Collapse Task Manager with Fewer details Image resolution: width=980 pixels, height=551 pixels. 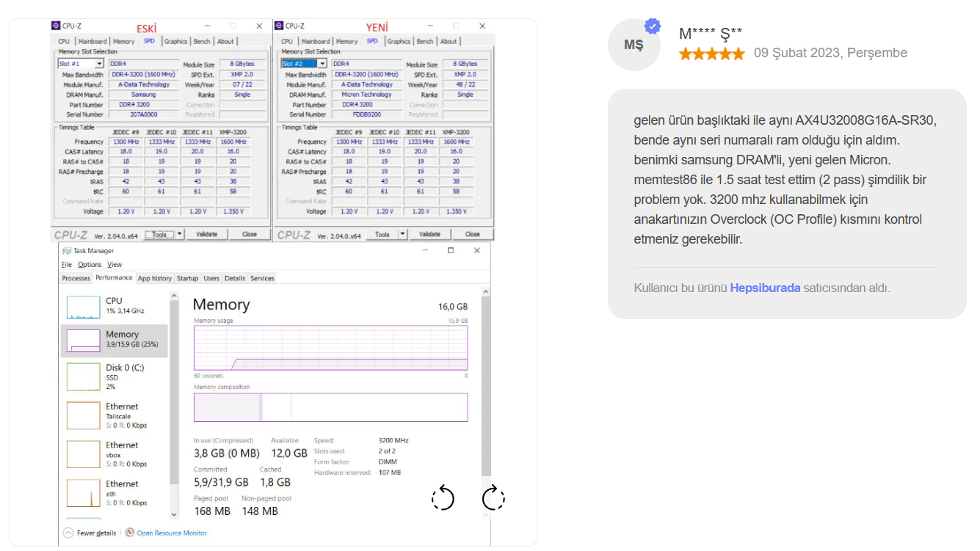click(x=90, y=533)
